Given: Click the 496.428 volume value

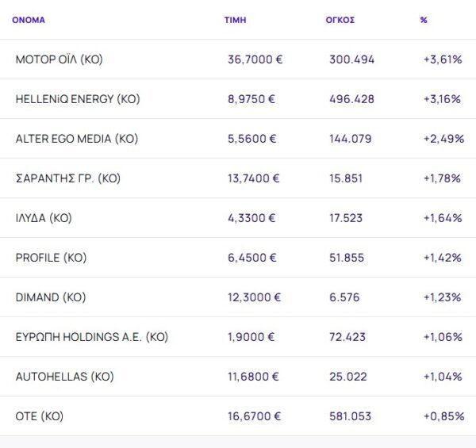Looking at the screenshot, I should pos(351,99).
